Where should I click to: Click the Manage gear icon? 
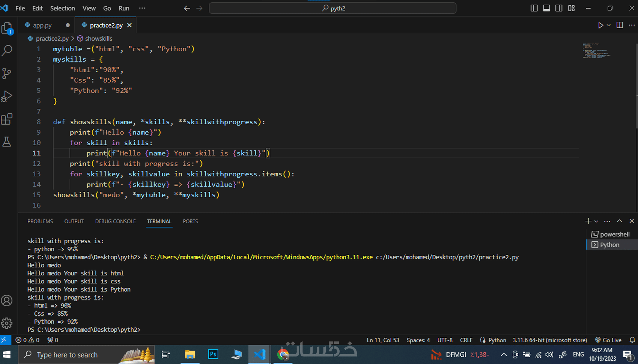pyautogui.click(x=7, y=323)
